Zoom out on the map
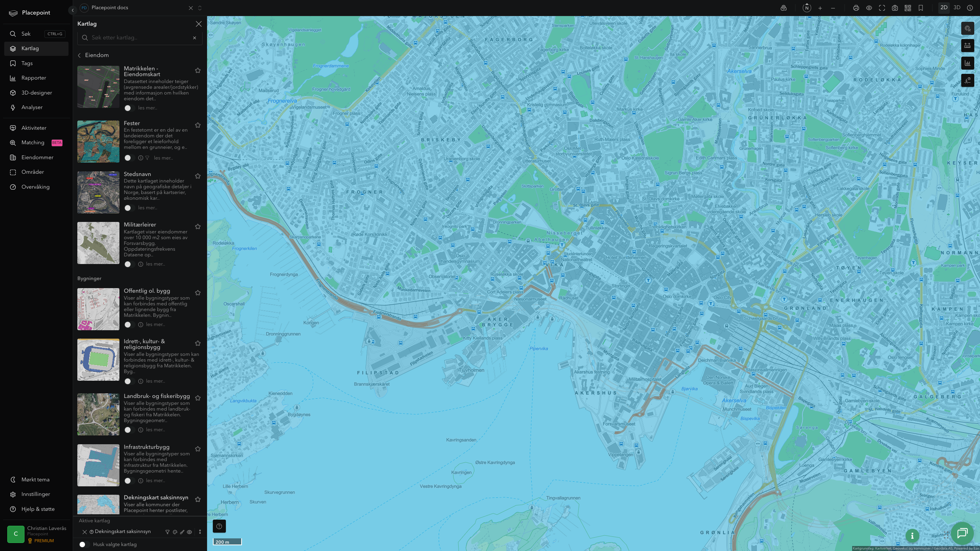The height and width of the screenshot is (551, 980). click(833, 8)
